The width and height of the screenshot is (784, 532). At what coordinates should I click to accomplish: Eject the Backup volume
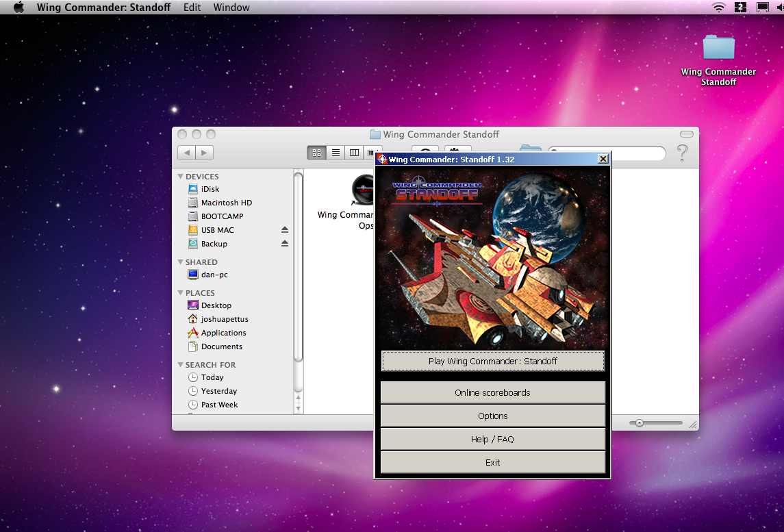click(285, 244)
